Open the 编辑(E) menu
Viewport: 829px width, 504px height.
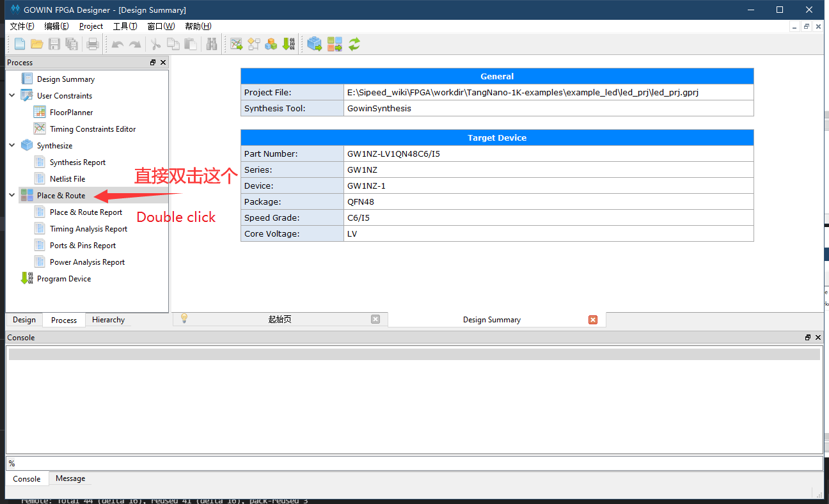tap(57, 26)
